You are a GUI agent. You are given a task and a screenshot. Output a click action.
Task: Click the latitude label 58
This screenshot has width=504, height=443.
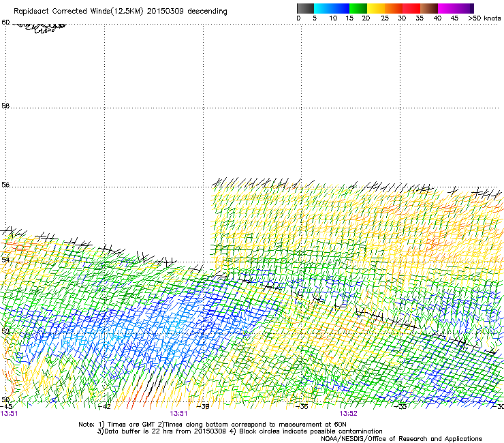(5, 106)
